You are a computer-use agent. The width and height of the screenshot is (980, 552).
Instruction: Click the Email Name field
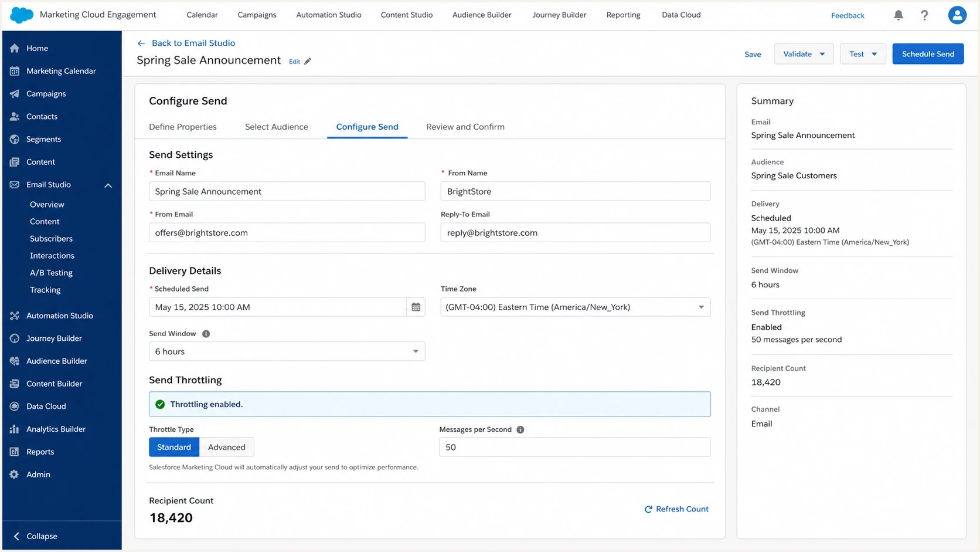(287, 191)
